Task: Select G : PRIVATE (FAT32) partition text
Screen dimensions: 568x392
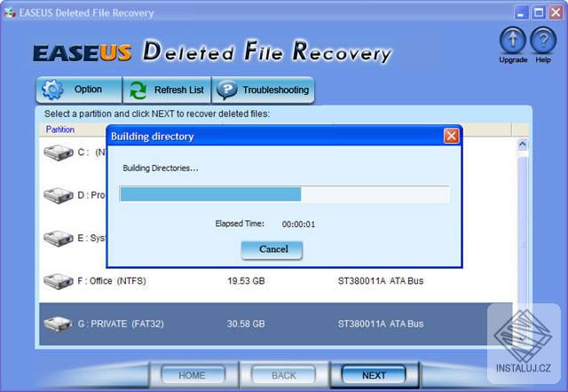Action: 121,324
